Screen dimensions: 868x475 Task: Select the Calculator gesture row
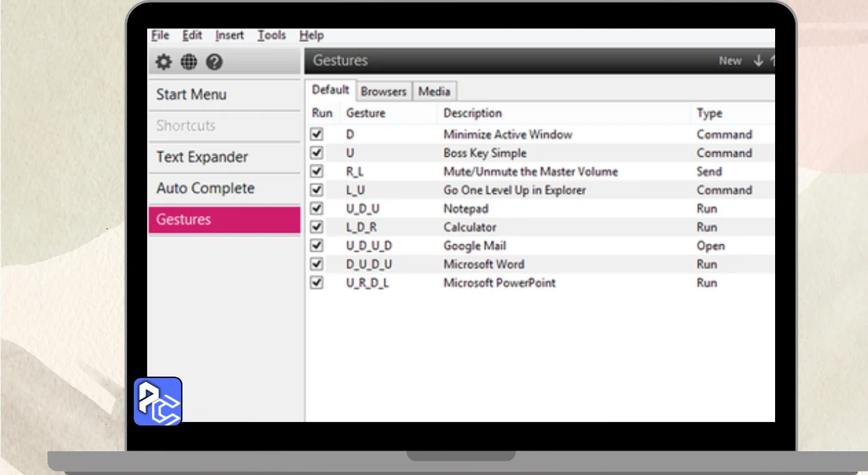[x=470, y=227]
